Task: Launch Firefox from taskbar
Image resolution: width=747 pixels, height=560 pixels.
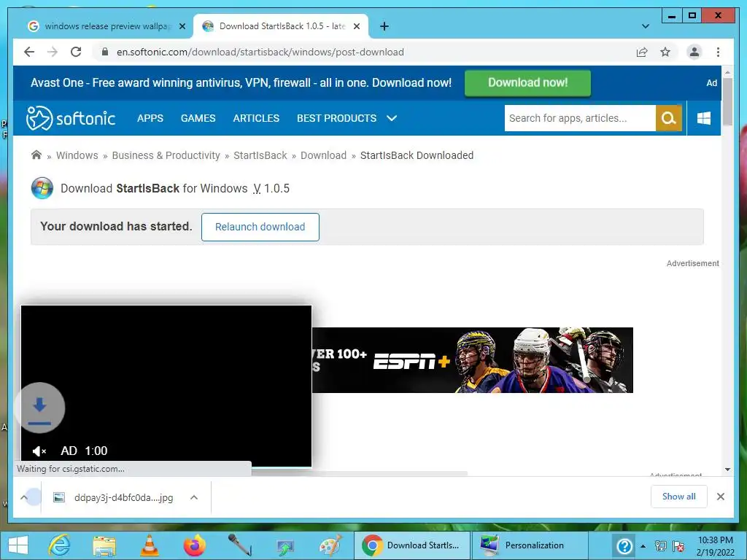Action: [x=195, y=545]
